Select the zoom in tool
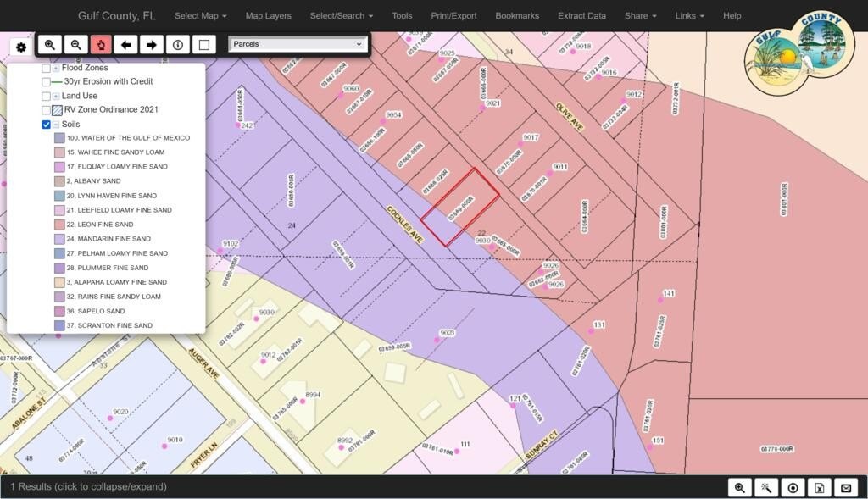The image size is (868, 499). coord(50,45)
